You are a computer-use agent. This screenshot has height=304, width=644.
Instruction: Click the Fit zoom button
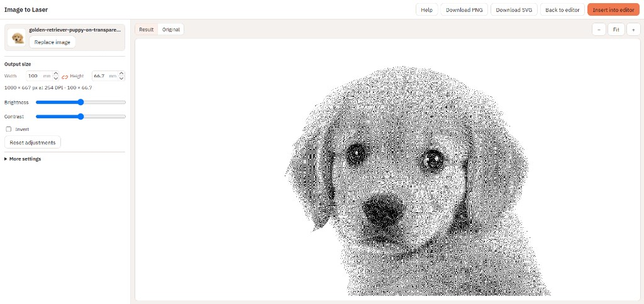point(616,30)
